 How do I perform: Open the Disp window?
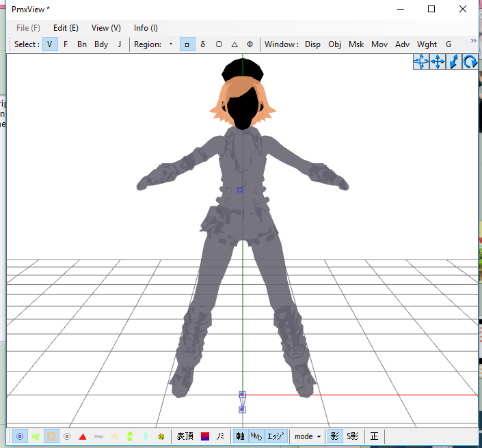[x=312, y=44]
